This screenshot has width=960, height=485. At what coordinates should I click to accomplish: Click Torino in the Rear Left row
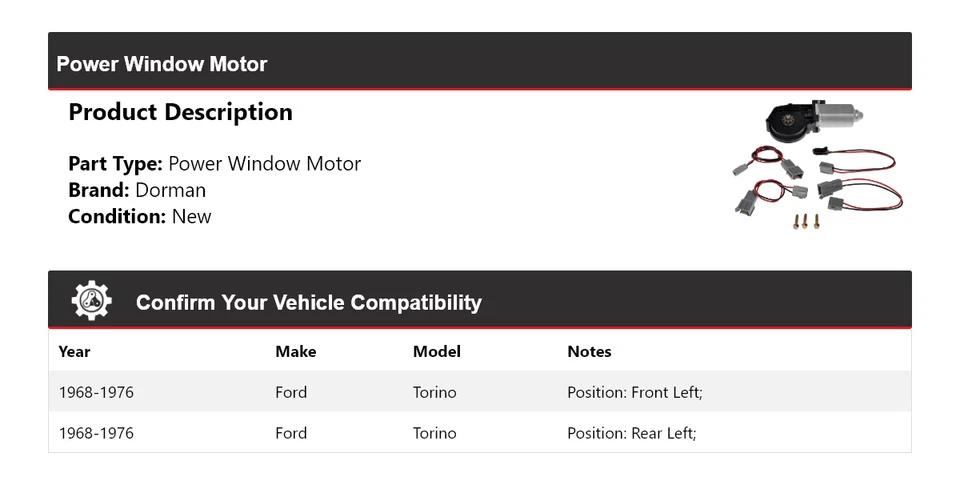(x=434, y=433)
